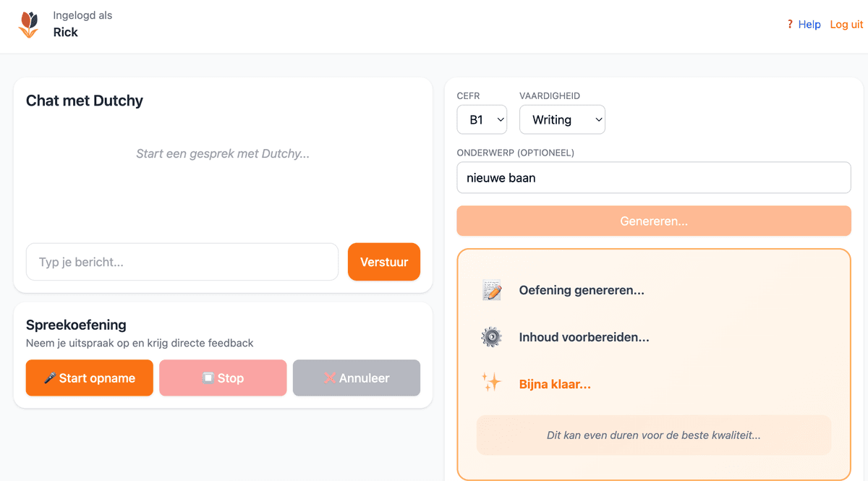Click the tulip logo icon

click(x=29, y=25)
